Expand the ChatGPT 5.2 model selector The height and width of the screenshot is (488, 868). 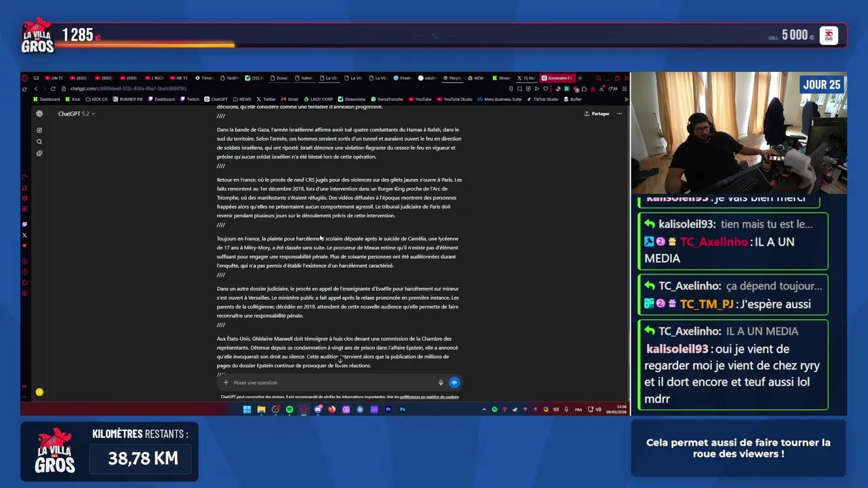click(76, 114)
